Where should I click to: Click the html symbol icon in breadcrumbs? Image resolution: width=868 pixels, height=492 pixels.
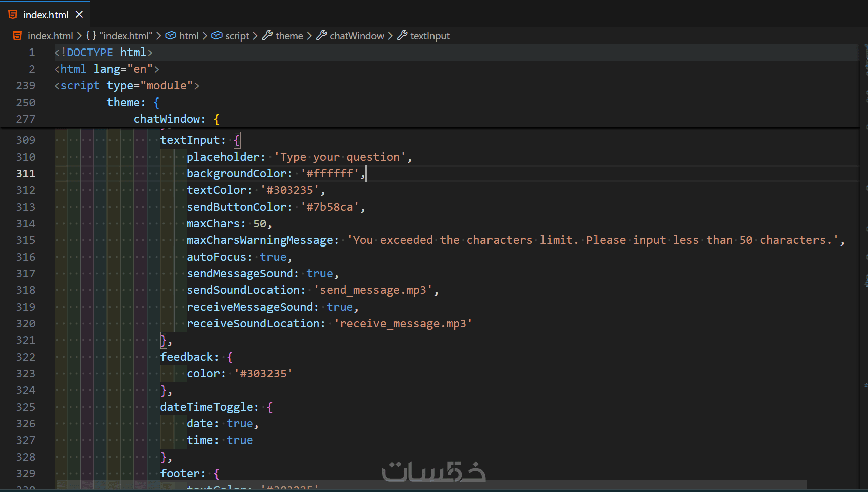171,36
